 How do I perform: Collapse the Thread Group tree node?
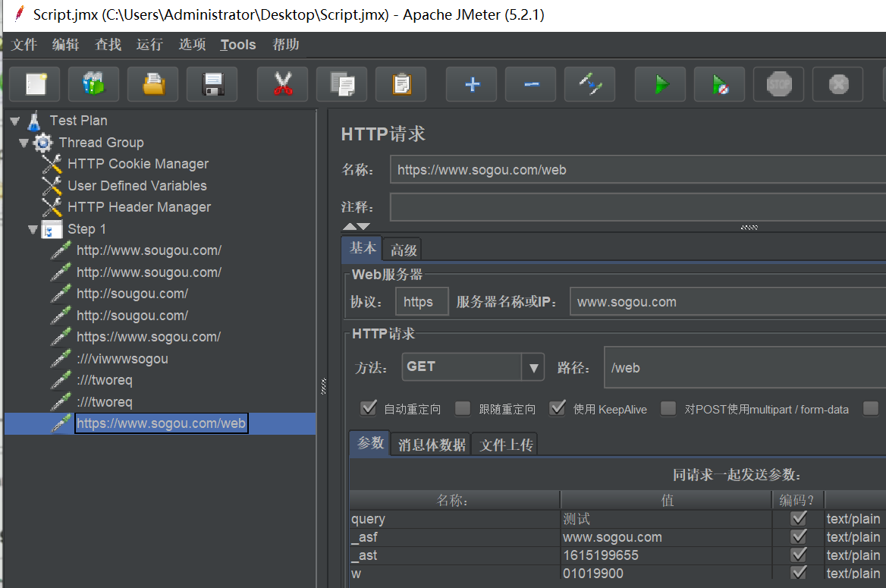[x=24, y=143]
